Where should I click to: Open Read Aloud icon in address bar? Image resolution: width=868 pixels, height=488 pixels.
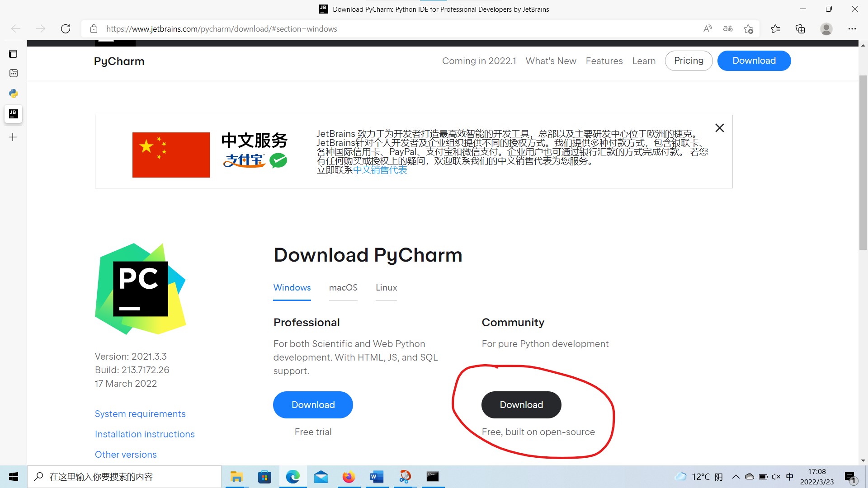coord(708,29)
